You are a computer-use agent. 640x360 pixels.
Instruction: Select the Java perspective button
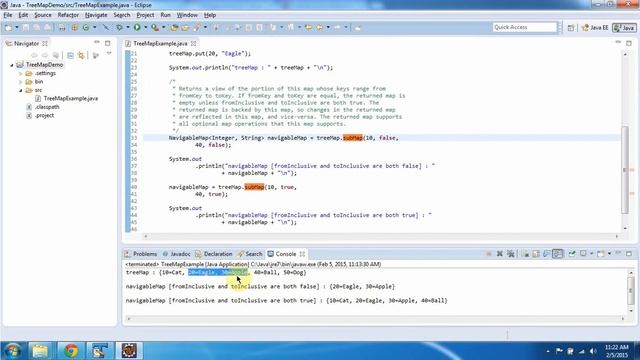coord(624,28)
